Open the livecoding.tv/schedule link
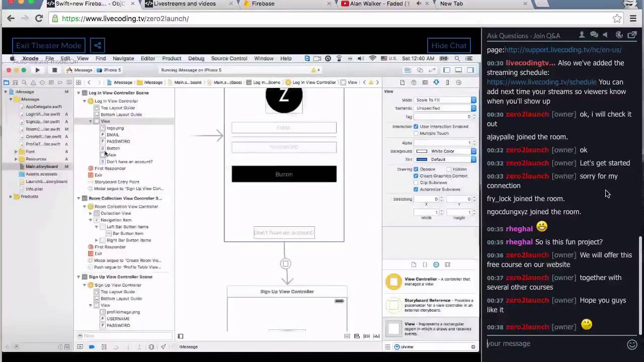 click(541, 82)
